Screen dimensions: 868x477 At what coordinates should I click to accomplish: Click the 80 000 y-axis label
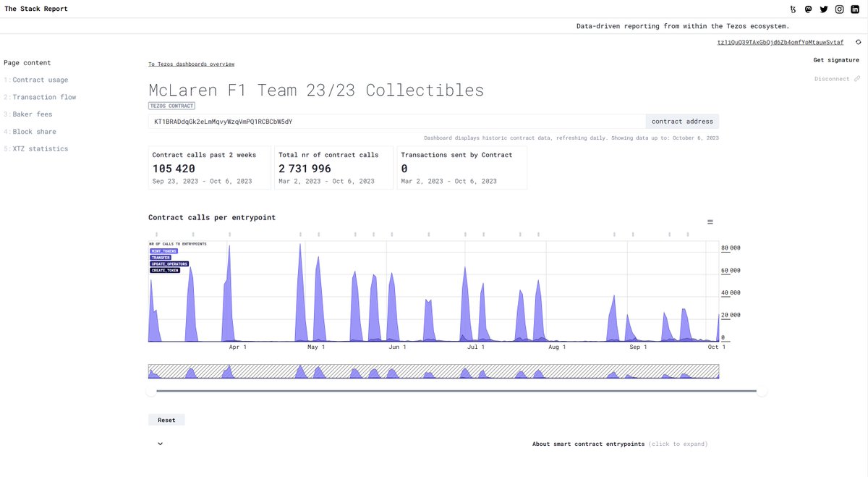[731, 248]
